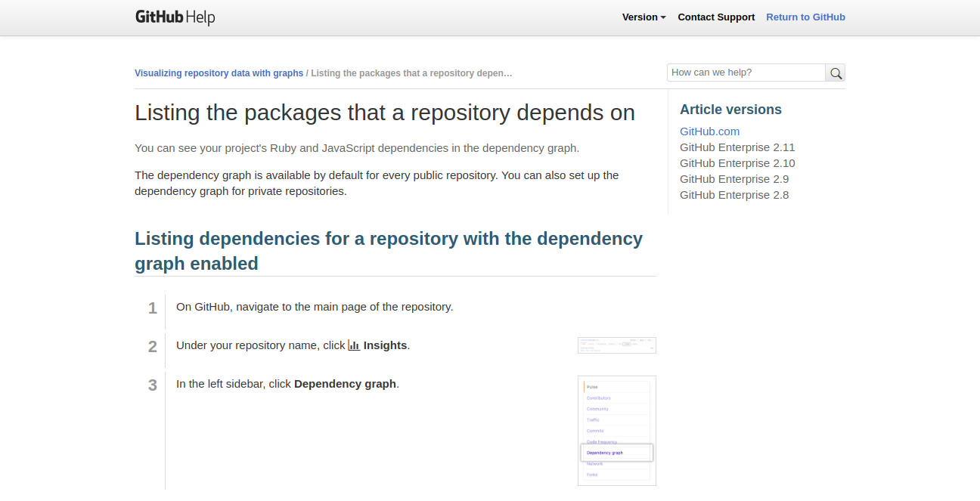The width and height of the screenshot is (980, 501).
Task: Click the Insights graph icon in step 2
Action: (x=354, y=345)
